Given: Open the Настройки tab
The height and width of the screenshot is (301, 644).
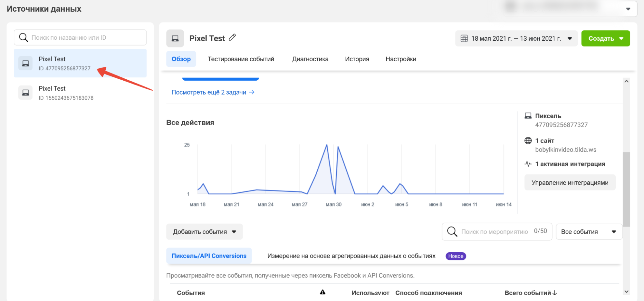Looking at the screenshot, I should (401, 59).
